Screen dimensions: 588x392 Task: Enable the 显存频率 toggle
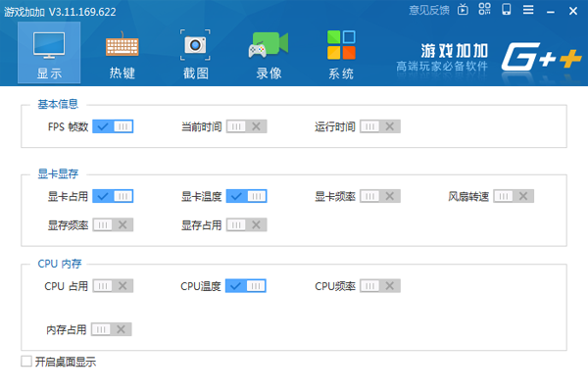click(x=113, y=224)
